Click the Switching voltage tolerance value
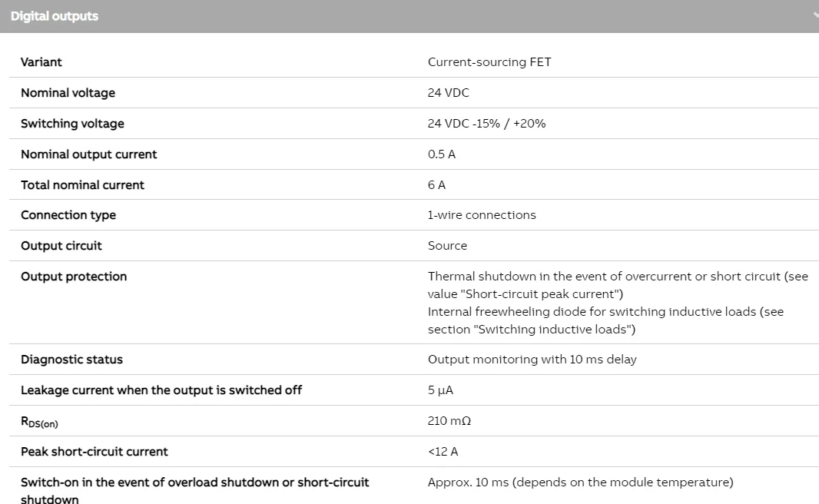 point(486,124)
